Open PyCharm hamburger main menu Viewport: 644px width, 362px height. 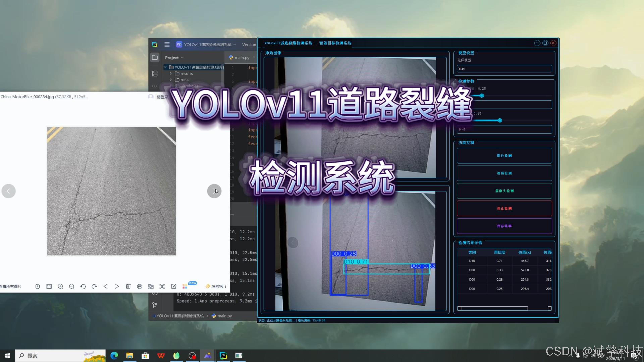[x=167, y=44]
